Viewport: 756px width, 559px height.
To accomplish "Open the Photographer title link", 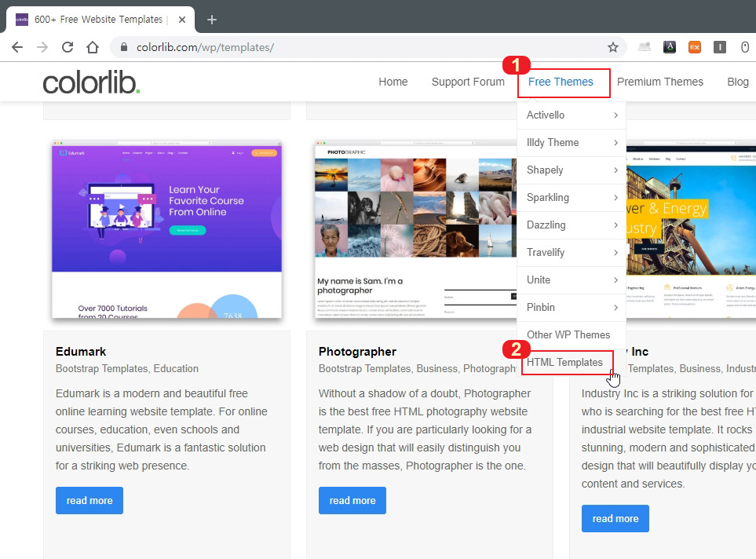I will (357, 352).
